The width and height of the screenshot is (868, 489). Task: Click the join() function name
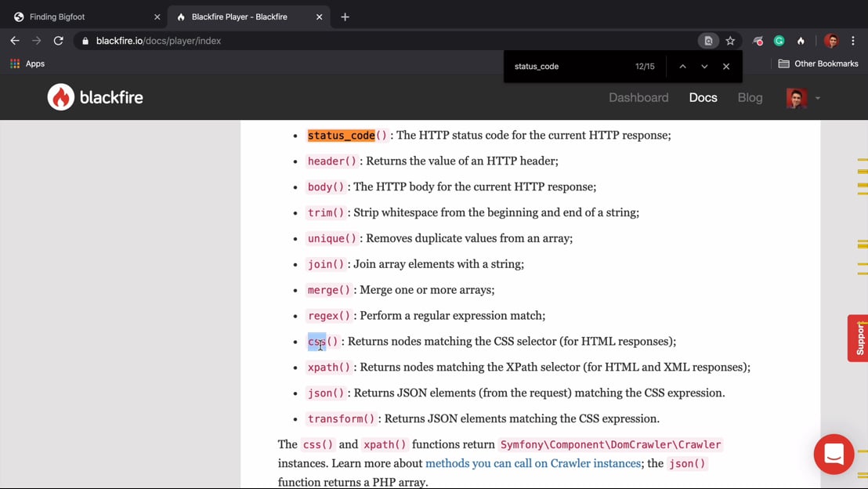click(x=326, y=264)
